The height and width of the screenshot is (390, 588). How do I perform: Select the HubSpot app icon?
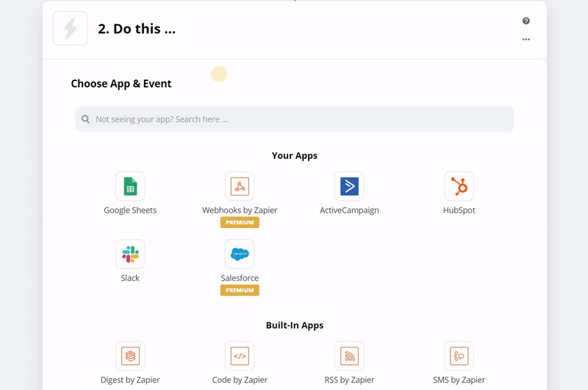click(459, 186)
